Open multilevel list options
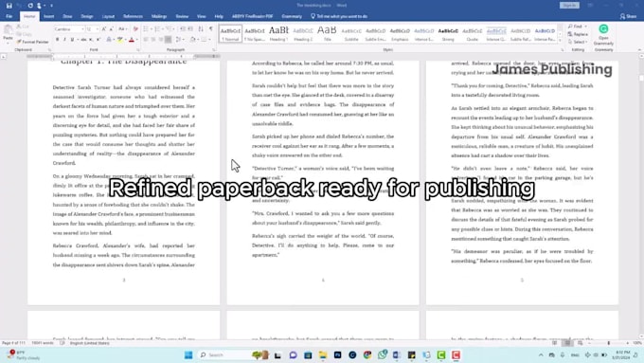The image size is (644, 363). point(170,29)
